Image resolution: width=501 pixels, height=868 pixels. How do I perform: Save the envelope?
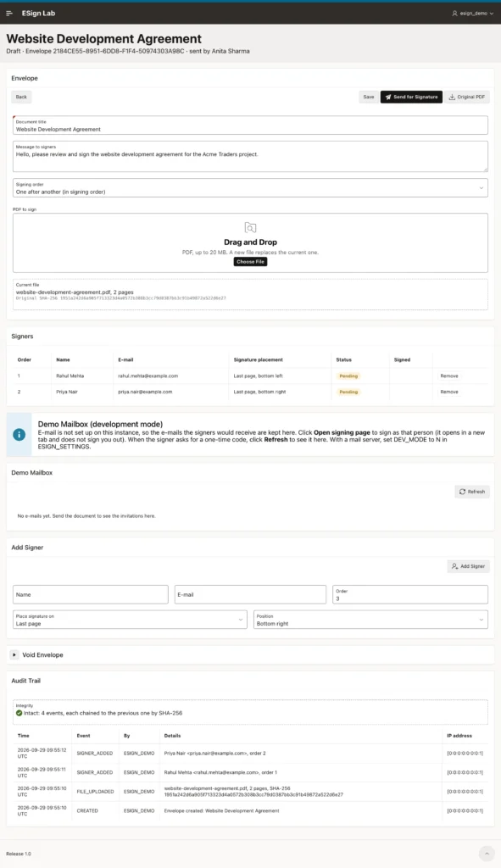point(368,97)
